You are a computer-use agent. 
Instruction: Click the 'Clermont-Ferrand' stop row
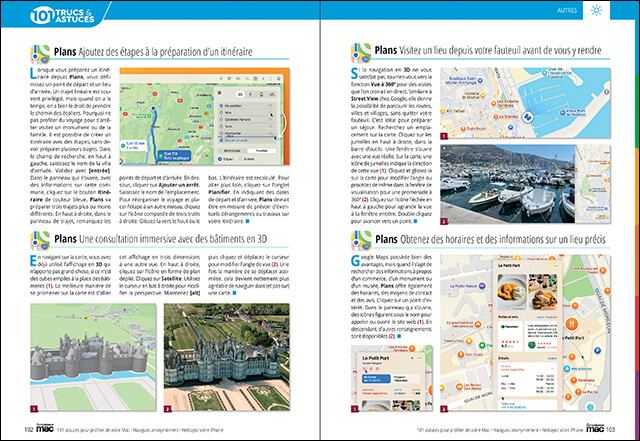(247, 120)
